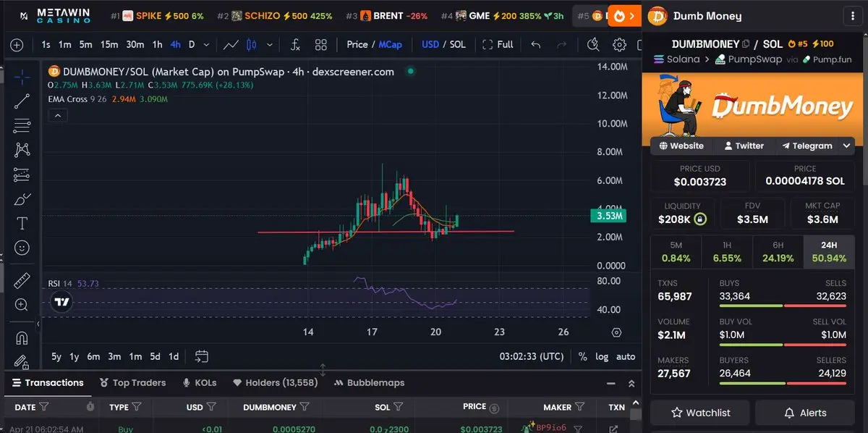Toggle lock all drawings tool

point(22,361)
